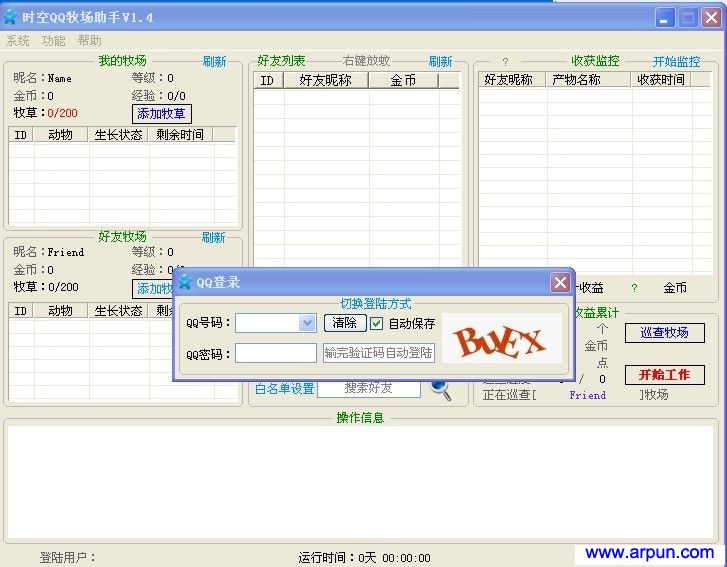Click ID column header in 好友列表
The image size is (727, 567).
(268, 81)
